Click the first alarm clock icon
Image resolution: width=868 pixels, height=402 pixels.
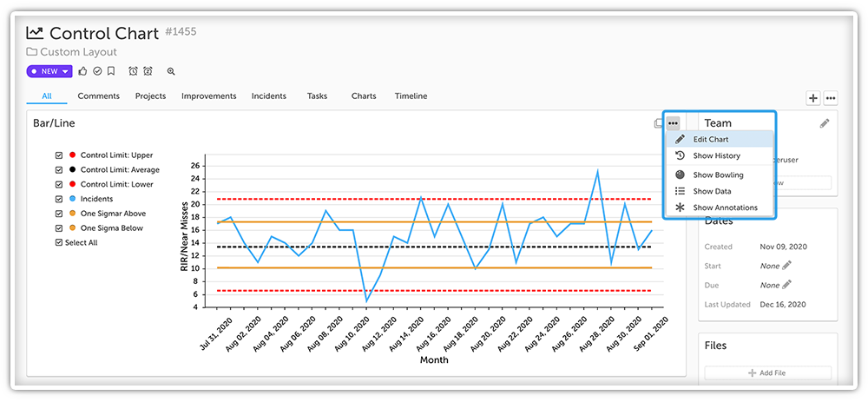(x=134, y=71)
